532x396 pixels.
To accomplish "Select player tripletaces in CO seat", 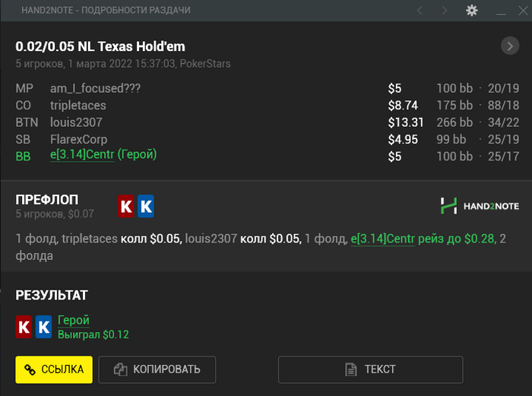I will [x=78, y=106].
